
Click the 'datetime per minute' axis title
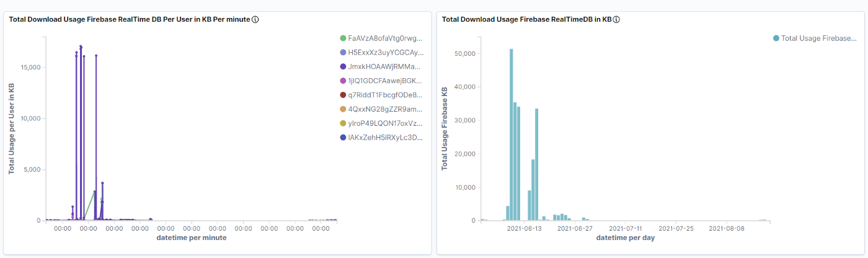click(192, 238)
